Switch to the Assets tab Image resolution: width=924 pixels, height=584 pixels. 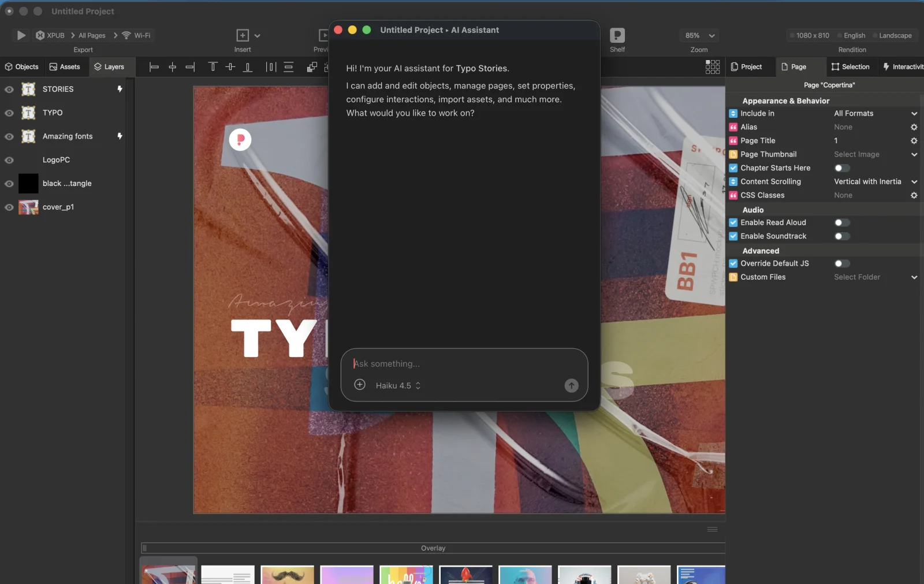tap(65, 67)
